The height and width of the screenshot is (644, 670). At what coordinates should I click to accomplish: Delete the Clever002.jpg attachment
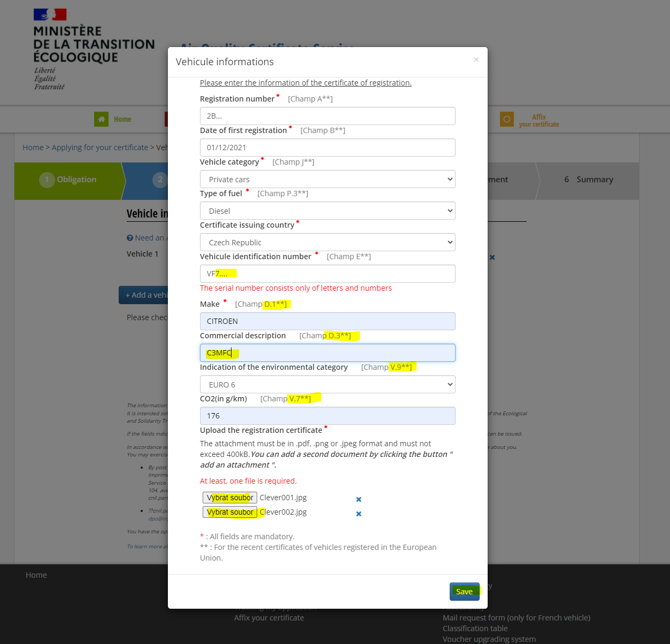359,514
